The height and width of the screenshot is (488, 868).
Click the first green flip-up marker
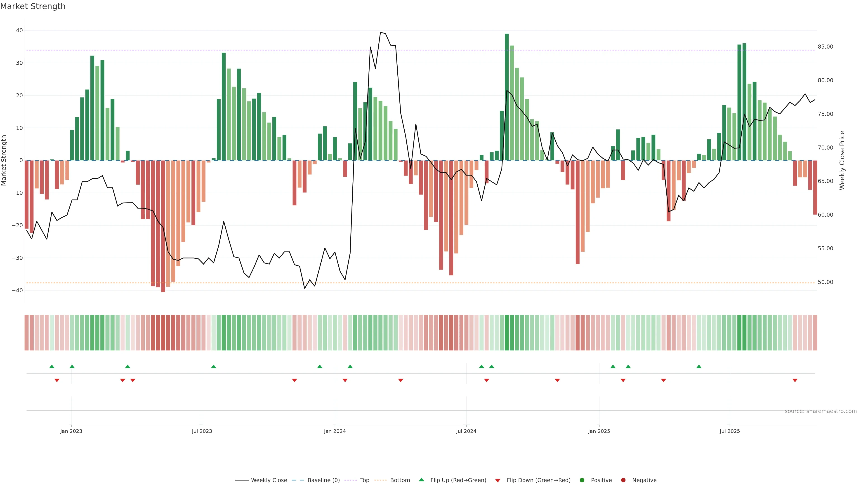tap(52, 366)
